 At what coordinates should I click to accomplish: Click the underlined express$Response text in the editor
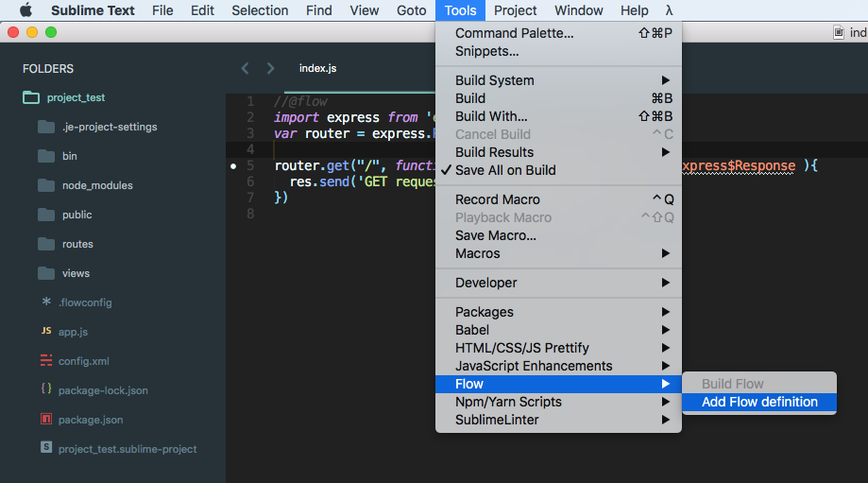(739, 165)
